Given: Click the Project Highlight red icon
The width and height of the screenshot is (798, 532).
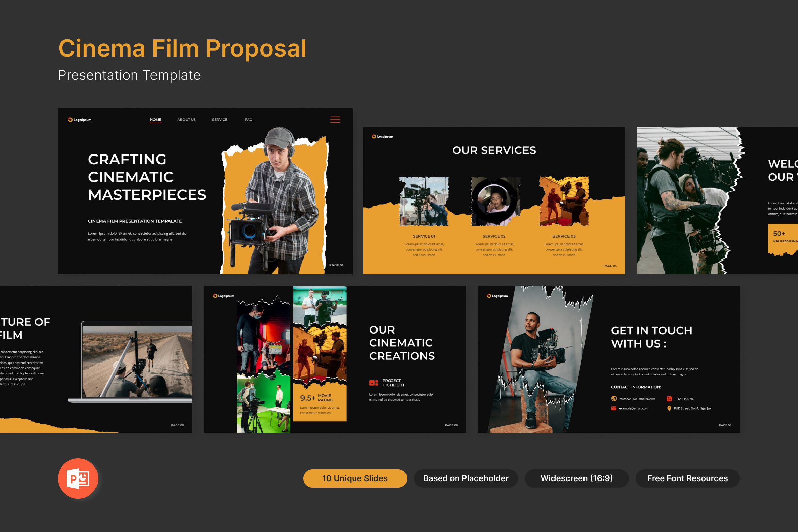Looking at the screenshot, I should pos(373,383).
